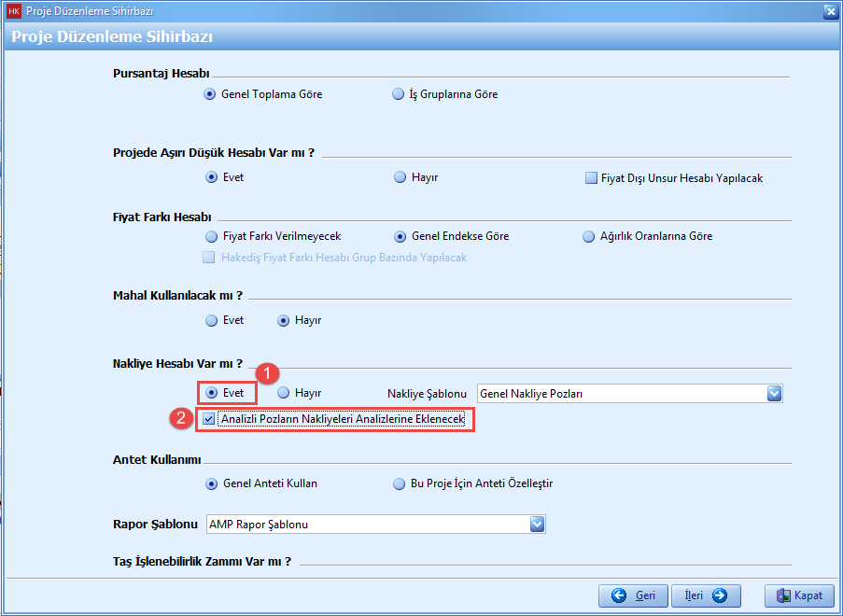Screen dimensions: 843x616
Task: Click the HK application icon in title bar
Action: tap(13, 10)
